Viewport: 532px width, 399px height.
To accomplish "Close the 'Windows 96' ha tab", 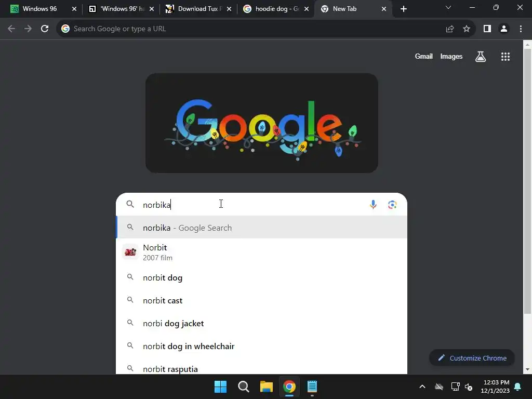I will (152, 9).
